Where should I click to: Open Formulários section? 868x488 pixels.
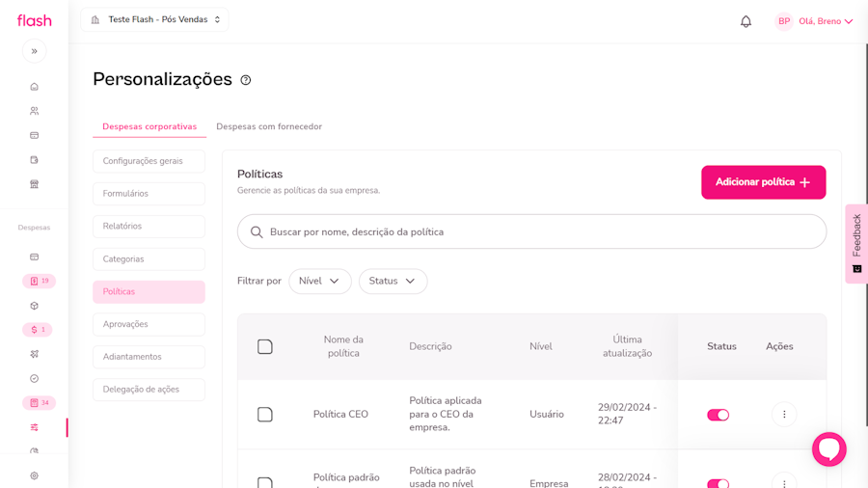(149, 194)
